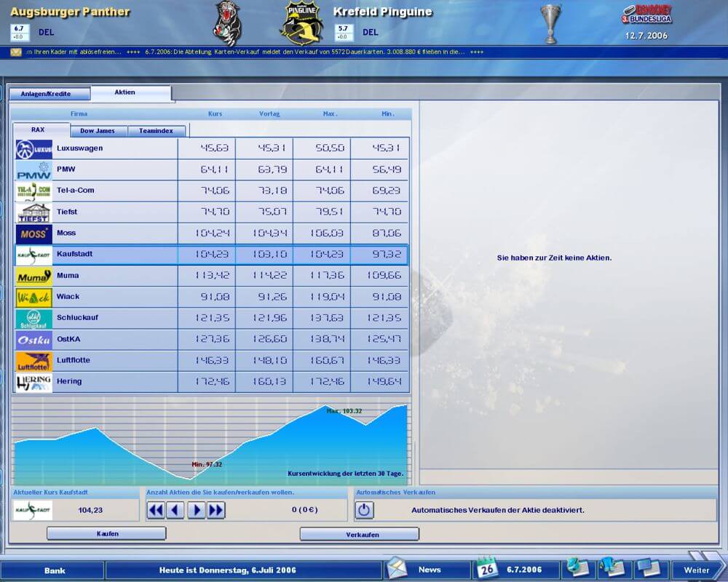Select the Aktien tab
The height and width of the screenshot is (582, 728).
coord(131,92)
